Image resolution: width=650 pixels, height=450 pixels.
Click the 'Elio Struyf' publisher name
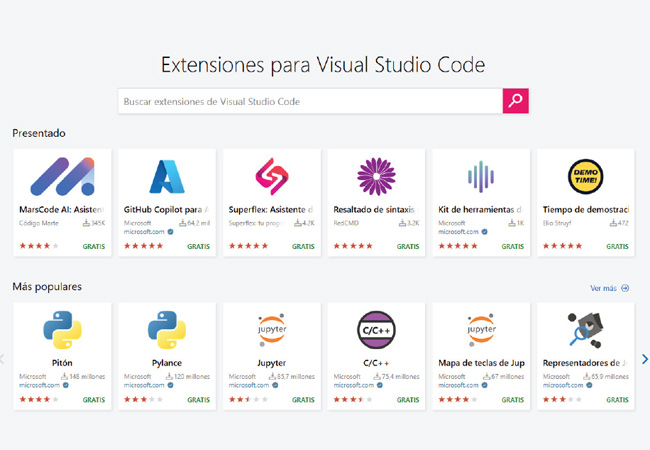[557, 223]
